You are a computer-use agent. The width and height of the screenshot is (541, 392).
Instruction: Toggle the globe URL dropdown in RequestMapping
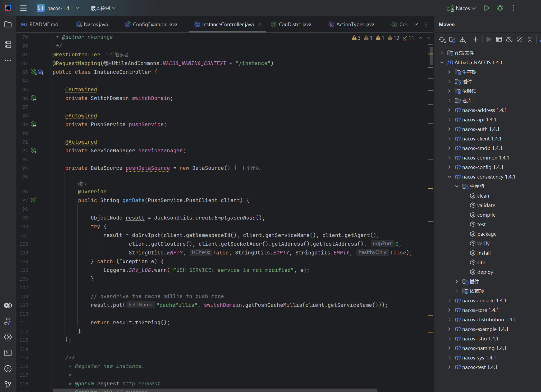coord(107,63)
